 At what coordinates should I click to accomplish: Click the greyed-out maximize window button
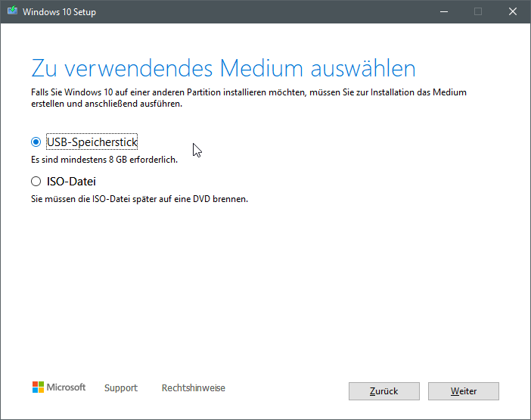478,12
